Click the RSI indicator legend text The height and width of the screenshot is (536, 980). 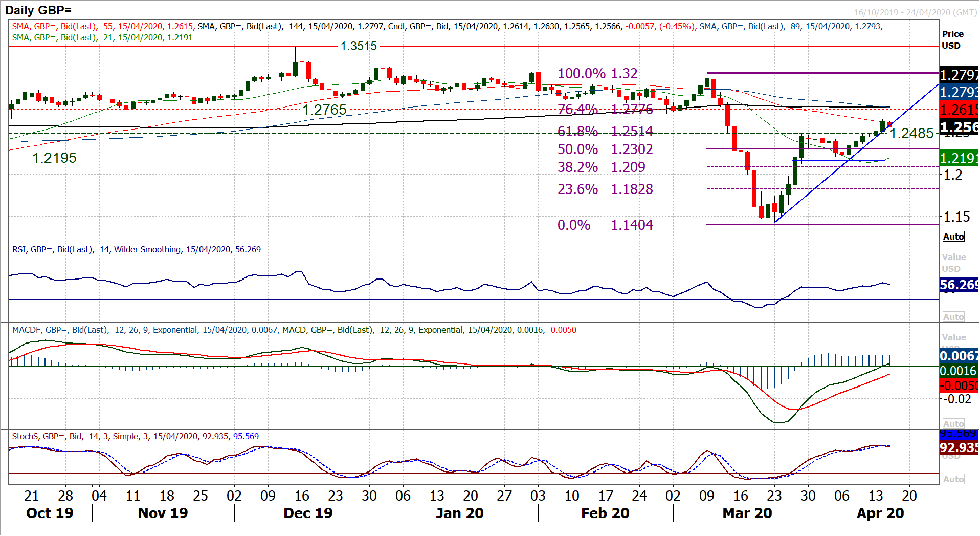point(136,249)
